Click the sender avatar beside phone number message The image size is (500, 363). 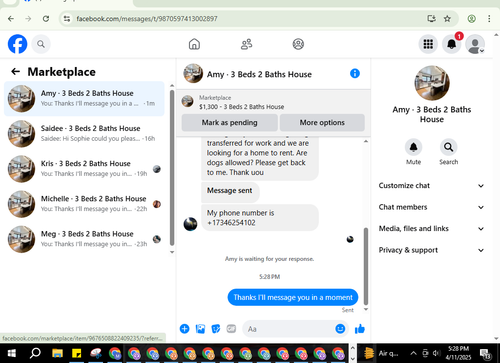(x=190, y=224)
